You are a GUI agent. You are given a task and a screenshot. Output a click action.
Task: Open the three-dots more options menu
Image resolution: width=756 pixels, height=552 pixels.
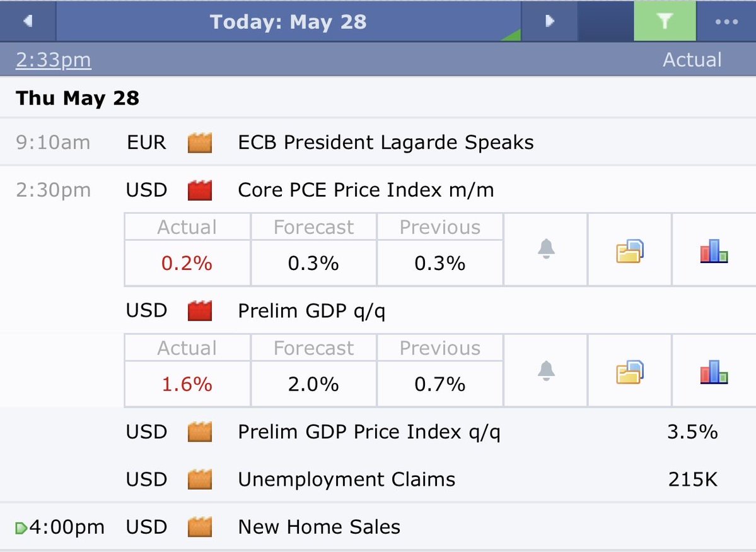click(726, 21)
